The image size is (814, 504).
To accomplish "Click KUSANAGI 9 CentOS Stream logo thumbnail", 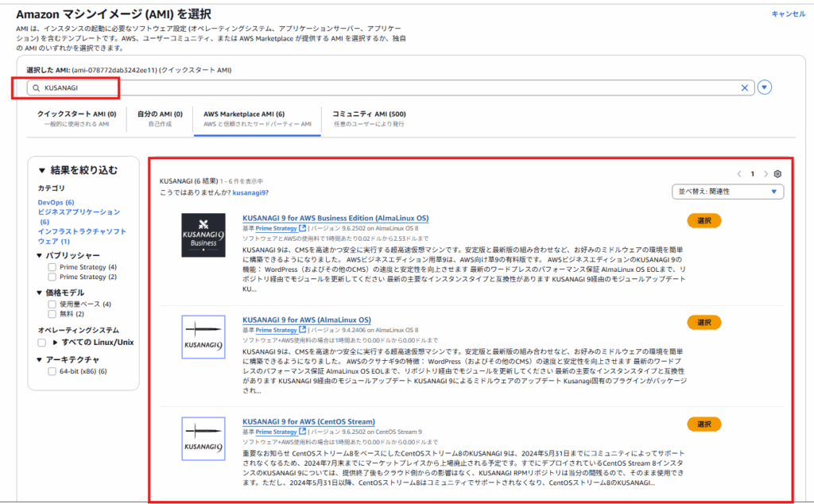I will point(203,439).
